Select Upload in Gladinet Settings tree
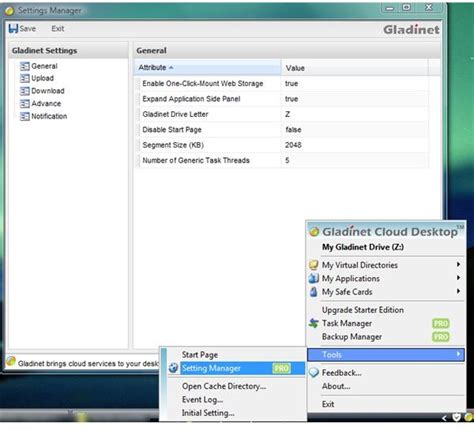This screenshot has height=431, width=474. pyautogui.click(x=42, y=78)
